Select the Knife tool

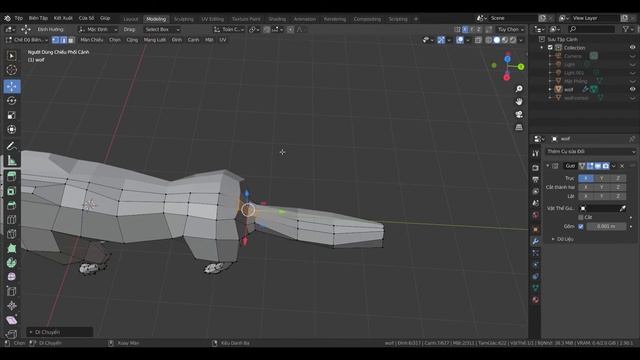(x=11, y=233)
